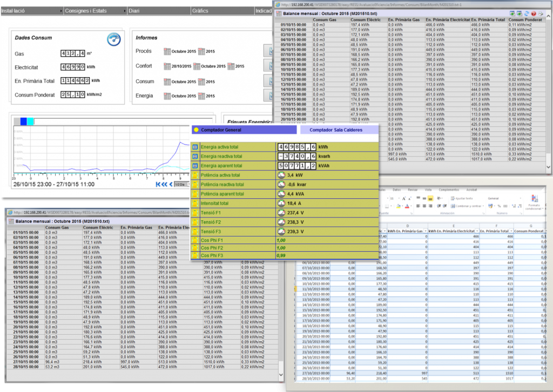This screenshot has width=553, height=392.
Task: Toggle cyan chart series swatch
Action: tap(30, 121)
